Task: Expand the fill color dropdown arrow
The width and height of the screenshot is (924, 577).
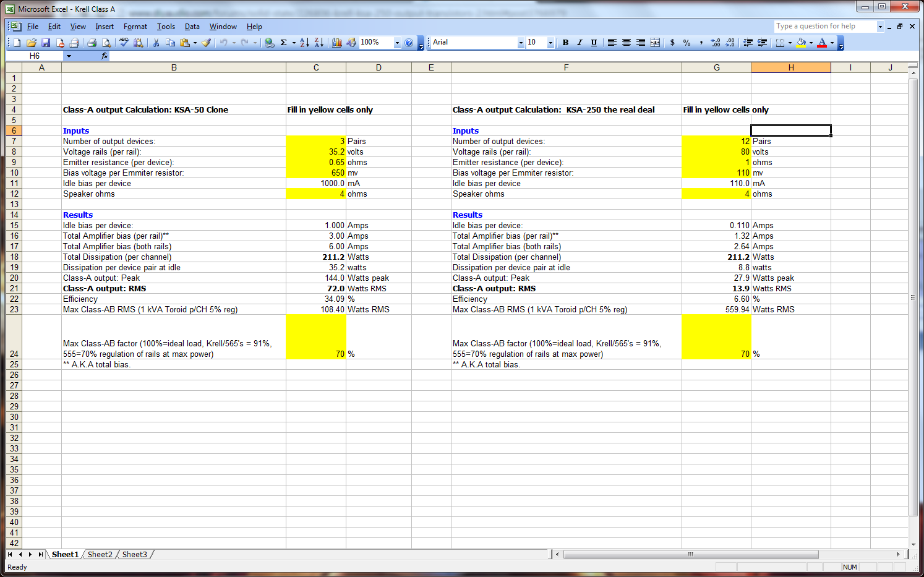Action: tap(811, 43)
